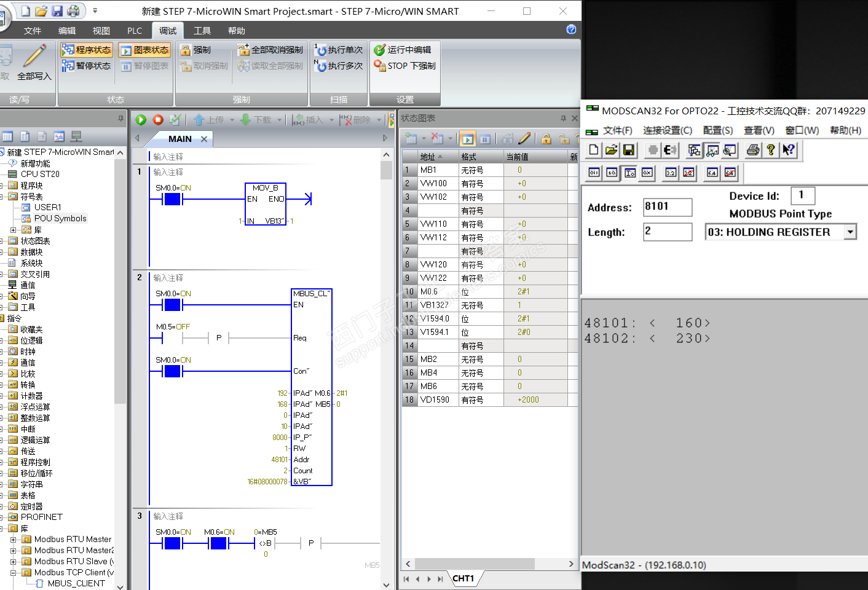Open the PLC ribbon tab
This screenshot has height=590, width=868.
pyautogui.click(x=134, y=31)
